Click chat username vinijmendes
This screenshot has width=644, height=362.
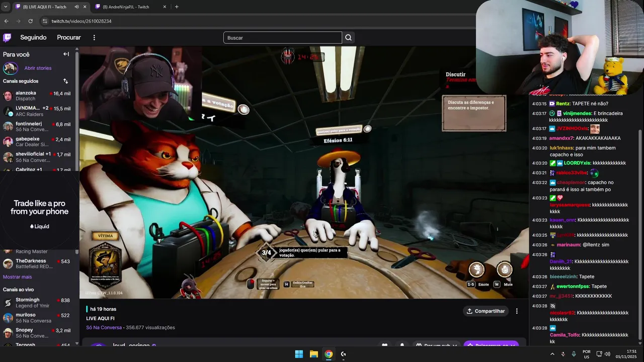pos(577,113)
